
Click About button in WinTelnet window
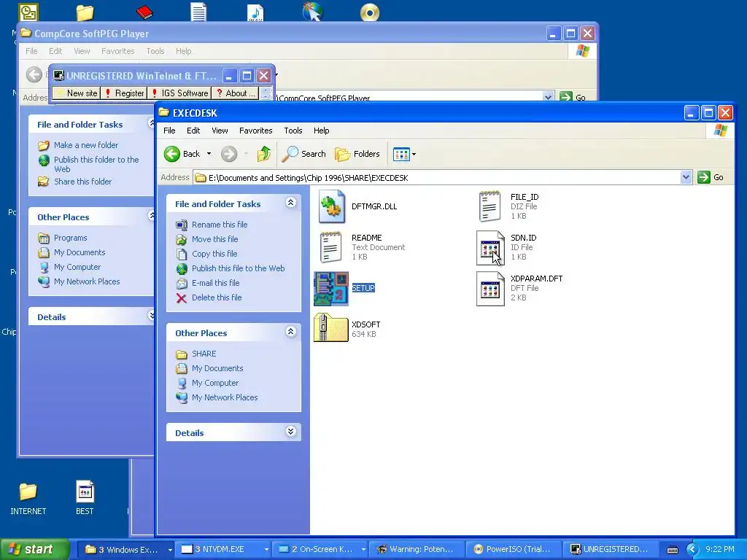[x=236, y=93]
